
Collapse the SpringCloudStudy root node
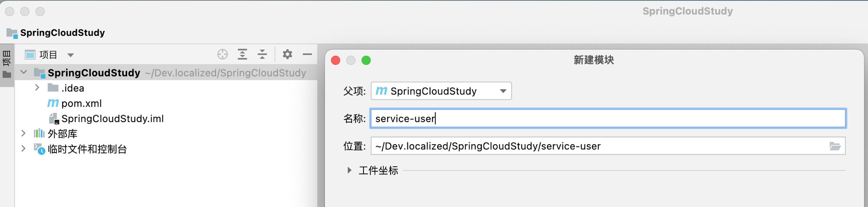[x=24, y=73]
